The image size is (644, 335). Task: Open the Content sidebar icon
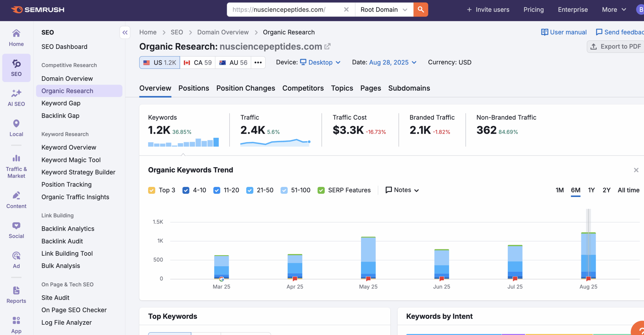point(16,200)
